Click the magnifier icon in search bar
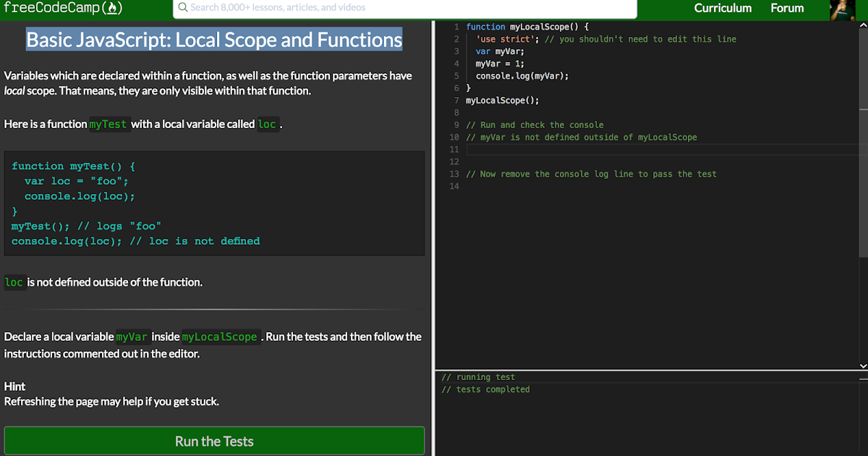Viewport: 868px width, 456px height. (x=183, y=8)
